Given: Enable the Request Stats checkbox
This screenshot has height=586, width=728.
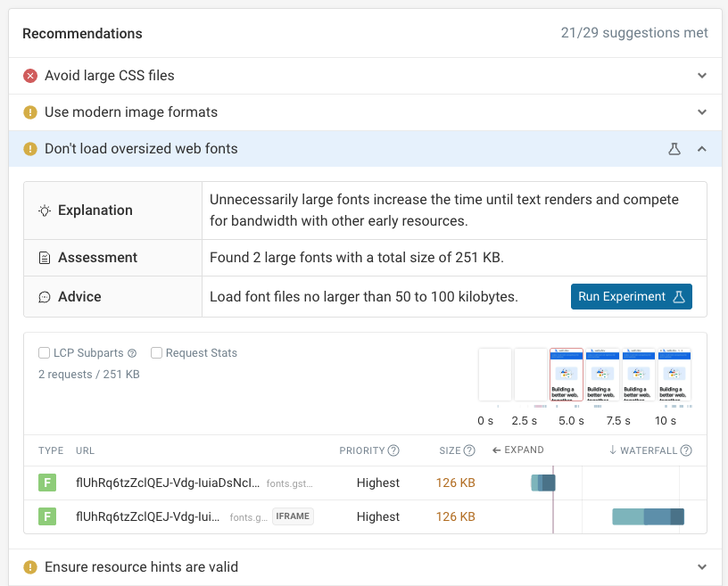Looking at the screenshot, I should coord(156,352).
